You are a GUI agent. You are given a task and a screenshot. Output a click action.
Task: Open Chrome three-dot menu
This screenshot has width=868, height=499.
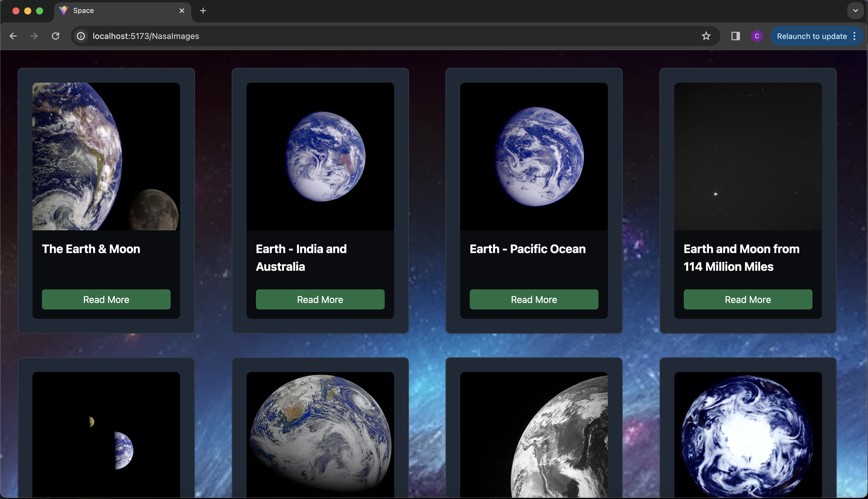coord(855,36)
